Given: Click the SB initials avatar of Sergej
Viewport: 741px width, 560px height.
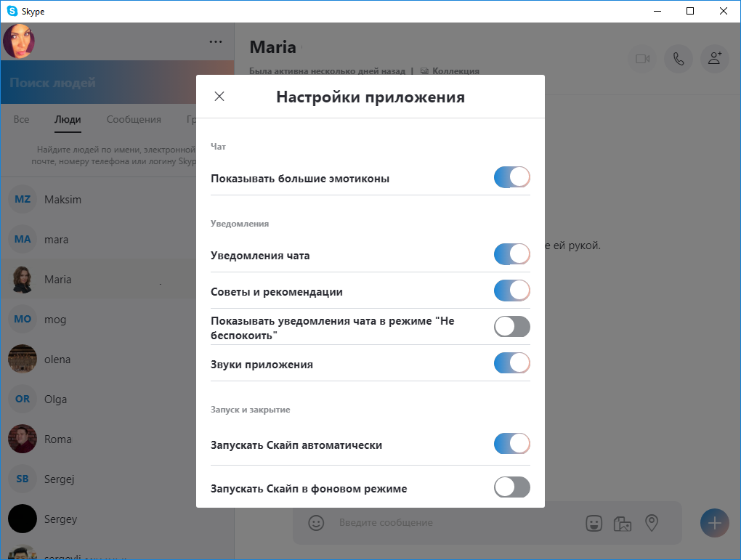Looking at the screenshot, I should click(x=23, y=479).
